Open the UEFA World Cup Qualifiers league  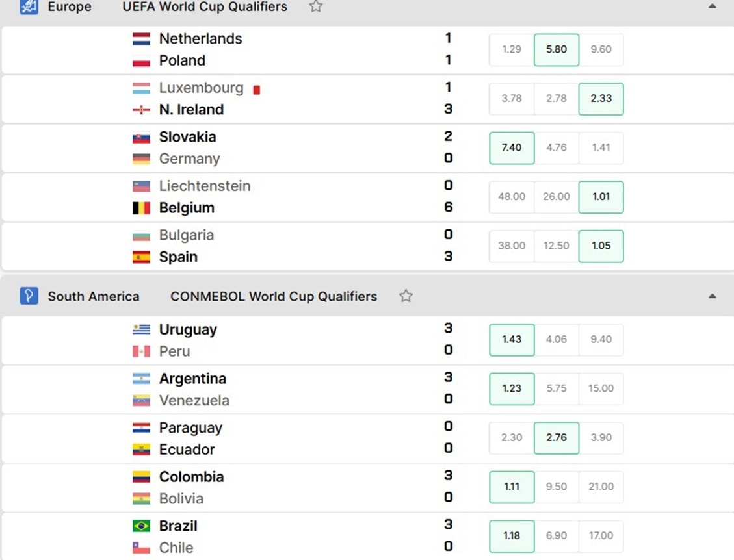click(x=205, y=6)
